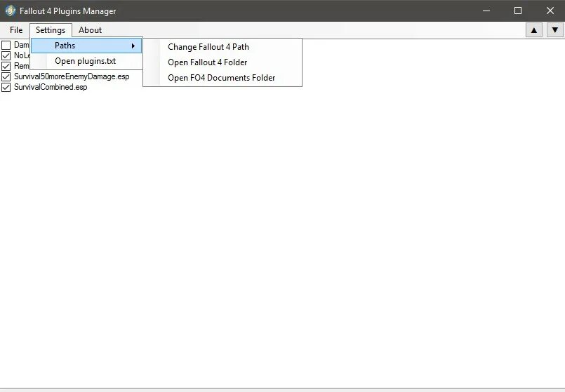565x392 pixels.
Task: Select the SurvivalCombined.esp entry text
Action: click(51, 87)
